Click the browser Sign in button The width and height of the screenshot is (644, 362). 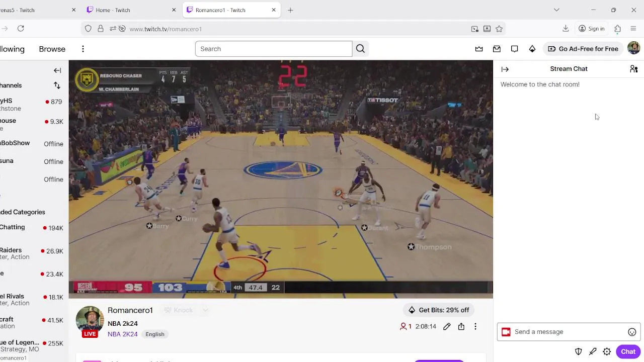(592, 29)
